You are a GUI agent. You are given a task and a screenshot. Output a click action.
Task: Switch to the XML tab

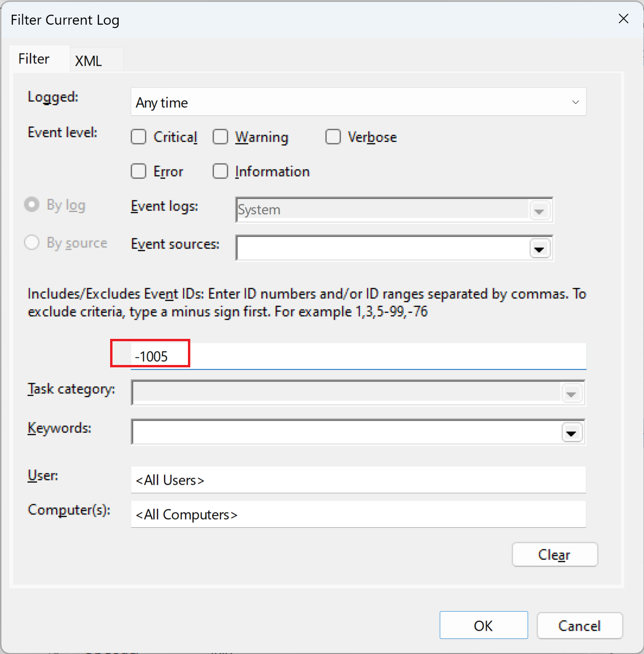click(x=88, y=60)
